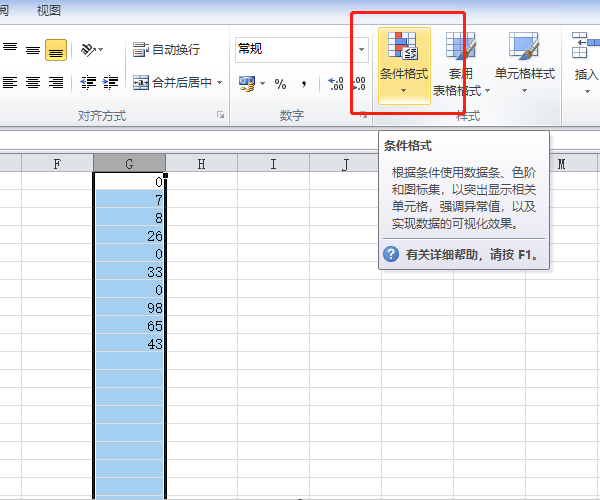Select column I header

(273, 164)
